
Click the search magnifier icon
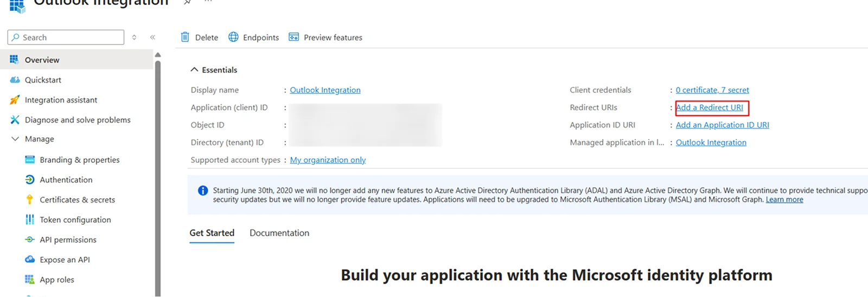(x=16, y=37)
